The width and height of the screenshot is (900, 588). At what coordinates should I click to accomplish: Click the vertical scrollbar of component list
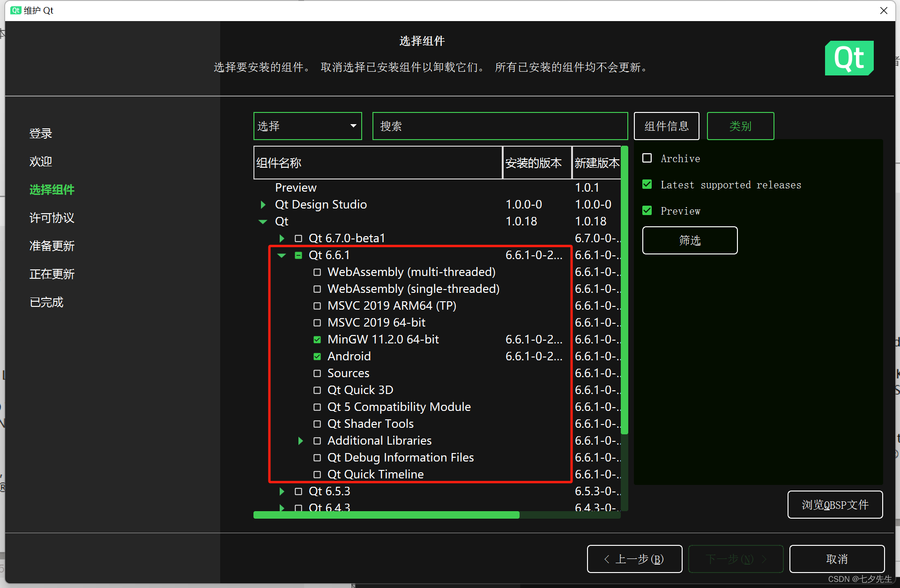tap(625, 290)
